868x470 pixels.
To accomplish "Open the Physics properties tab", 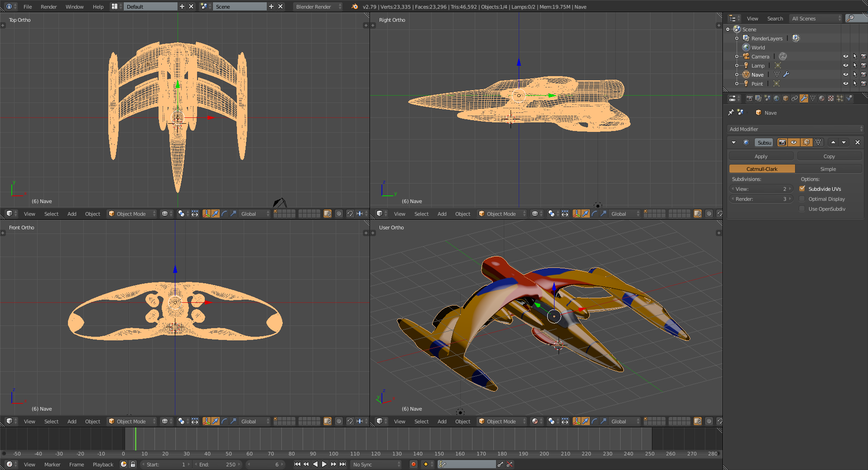I will [849, 98].
